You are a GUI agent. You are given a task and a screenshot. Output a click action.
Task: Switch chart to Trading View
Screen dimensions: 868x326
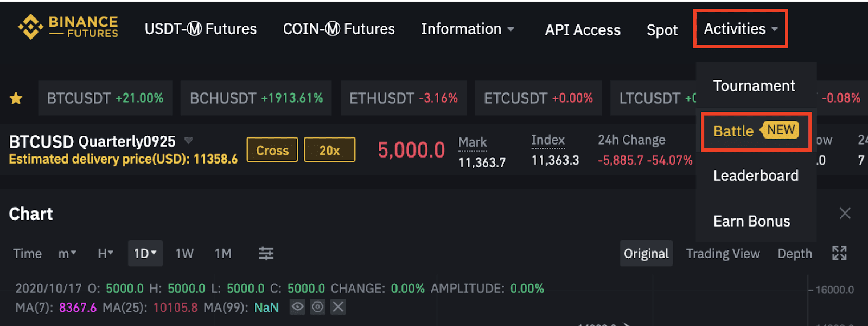(x=723, y=254)
